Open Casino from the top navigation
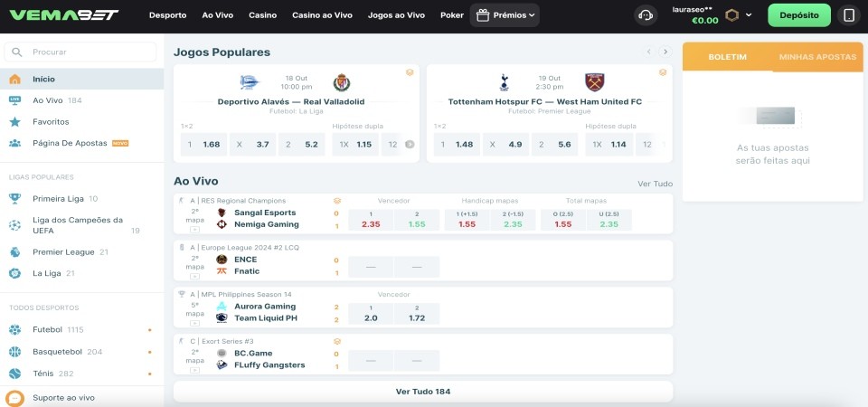868x407 pixels. point(262,15)
